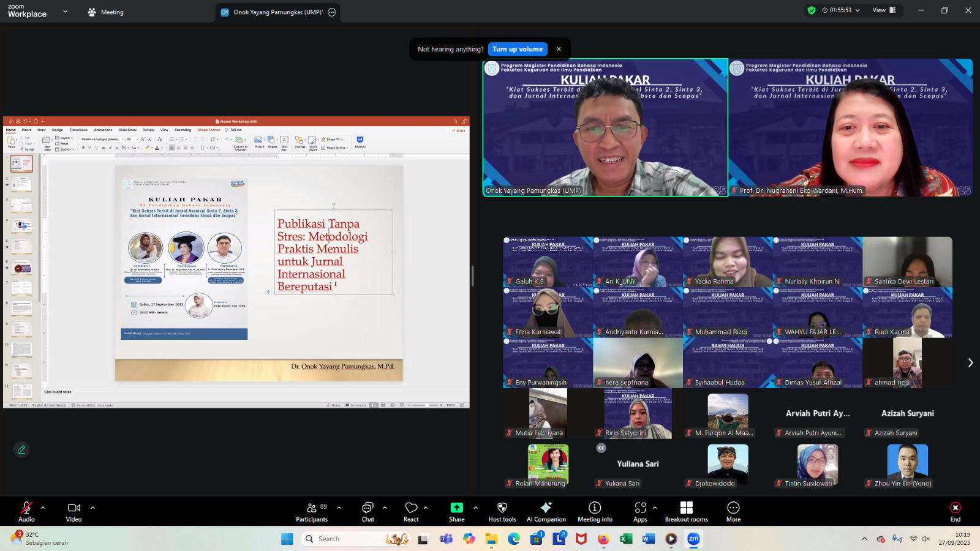The width and height of the screenshot is (980, 551).
Task: Click the annotation pencil icon
Action: tap(21, 449)
